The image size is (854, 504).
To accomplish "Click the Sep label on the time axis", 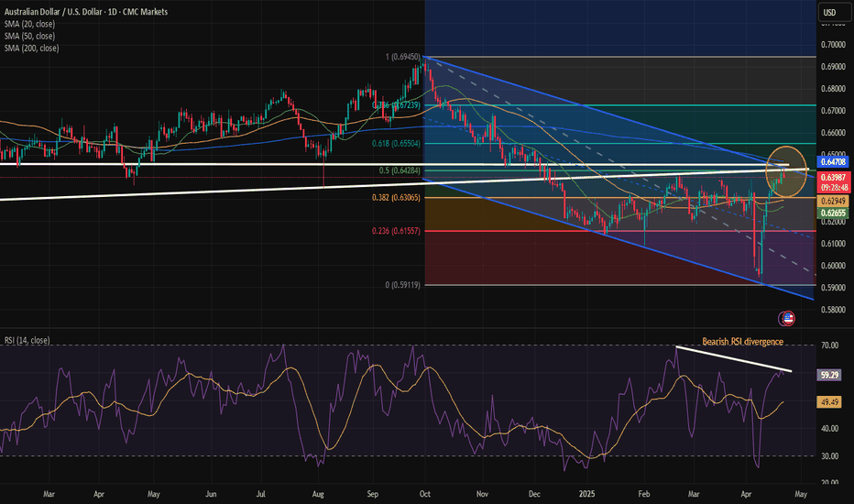I will click(x=373, y=494).
